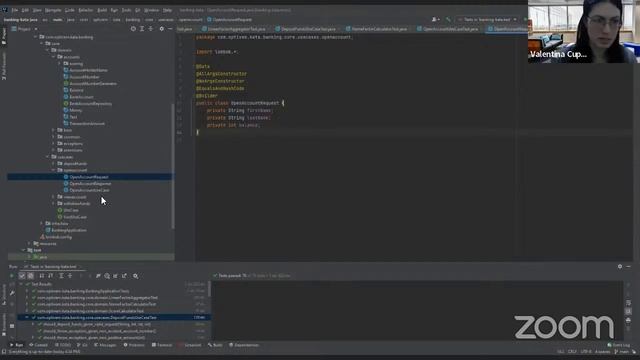The height and width of the screenshot is (360, 640).
Task: Open Run panel settings gear
Action: click(620, 267)
